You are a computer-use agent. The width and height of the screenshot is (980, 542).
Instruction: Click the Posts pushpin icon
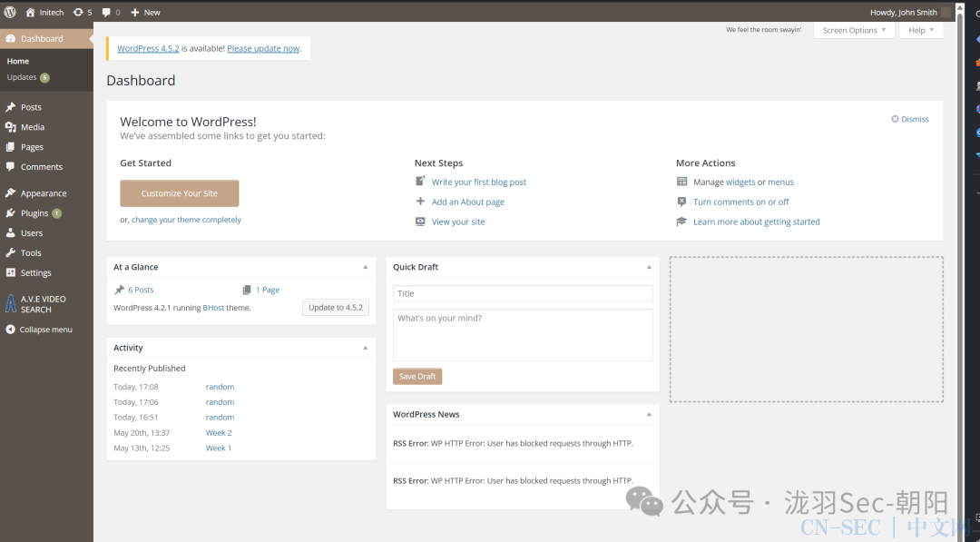11,107
